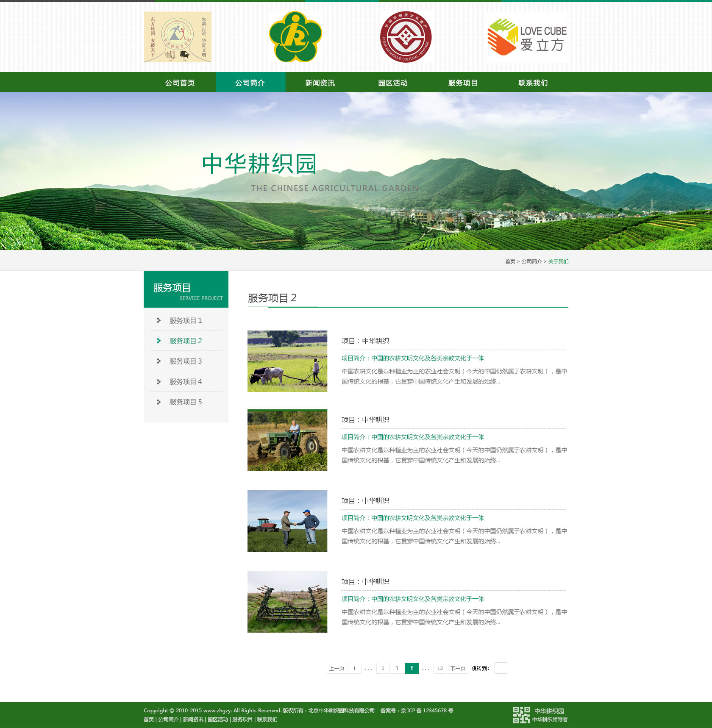Click the 跳转到 page number input box
The width and height of the screenshot is (712, 728).
click(500, 667)
